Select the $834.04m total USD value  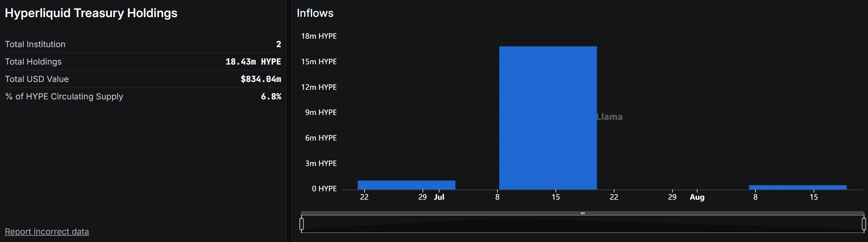point(261,79)
